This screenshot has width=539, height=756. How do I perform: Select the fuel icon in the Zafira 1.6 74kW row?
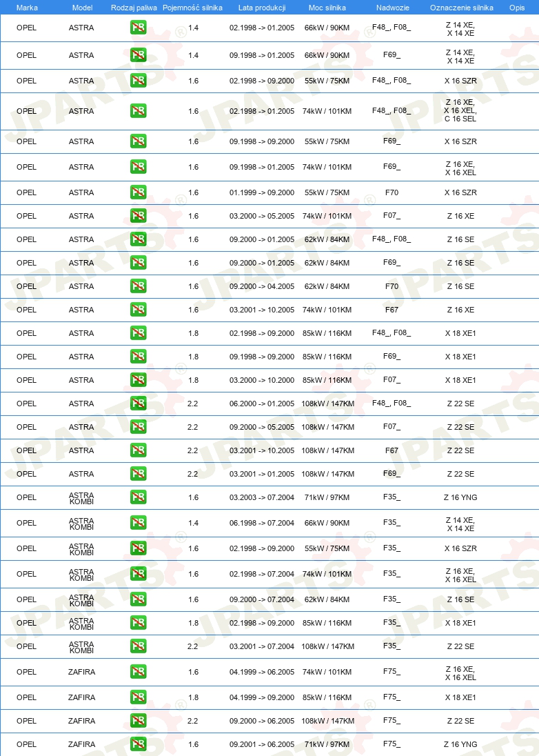coord(139,672)
